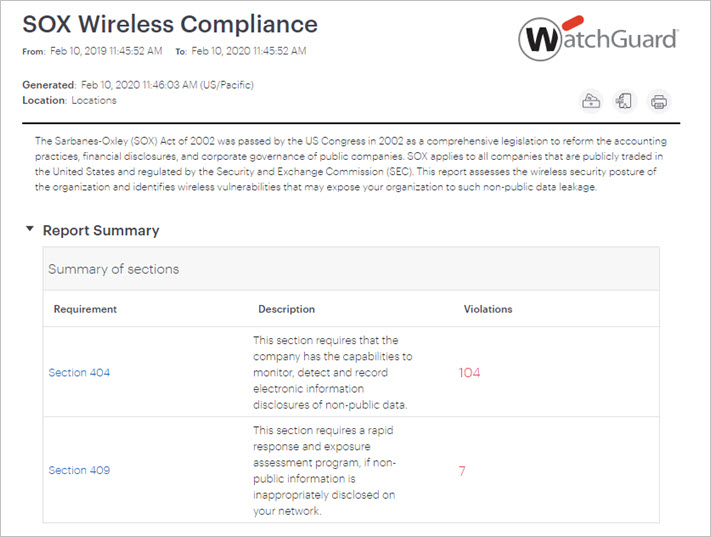Click the SOX Wireless Compliance title
This screenshot has width=711, height=537.
(x=170, y=23)
